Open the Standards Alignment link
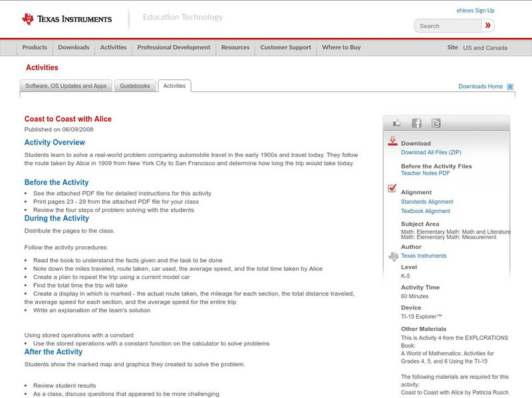532x398 pixels. click(427, 202)
